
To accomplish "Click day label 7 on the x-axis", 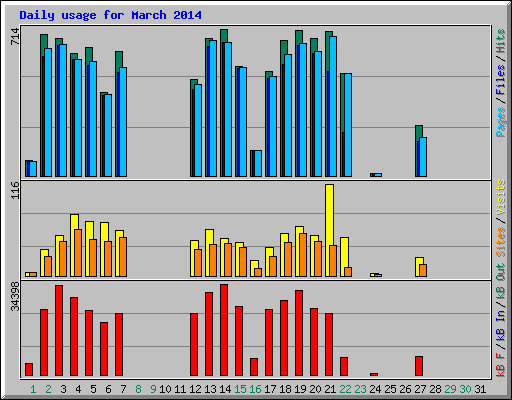I will [x=123, y=389].
